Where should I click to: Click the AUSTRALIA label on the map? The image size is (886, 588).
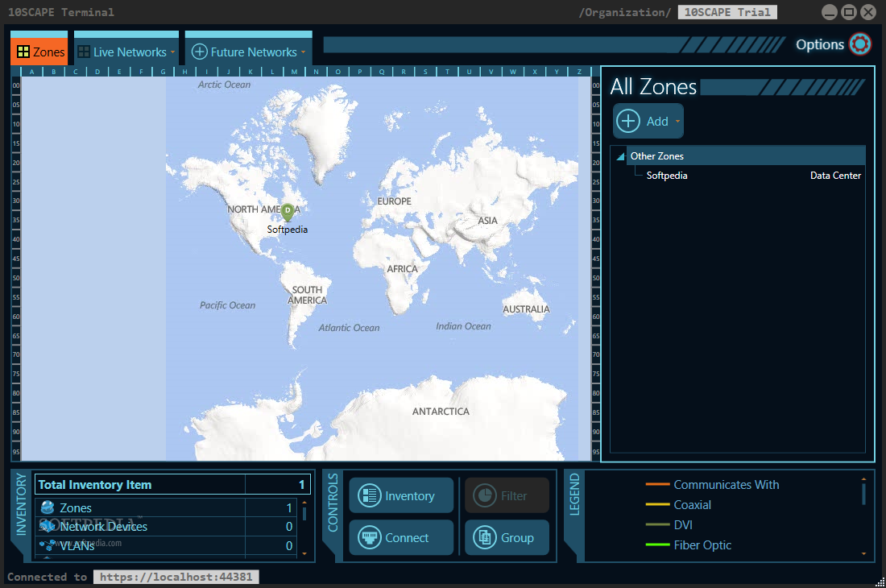click(526, 309)
